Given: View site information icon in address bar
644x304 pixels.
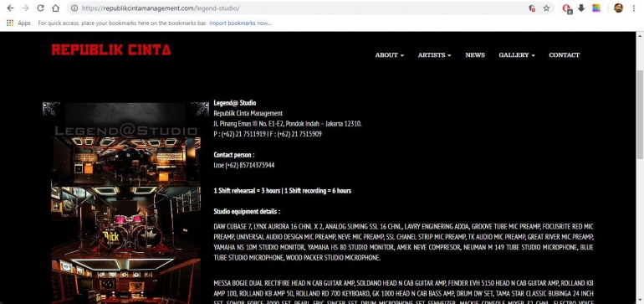Looking at the screenshot, I should pyautogui.click(x=74, y=8).
